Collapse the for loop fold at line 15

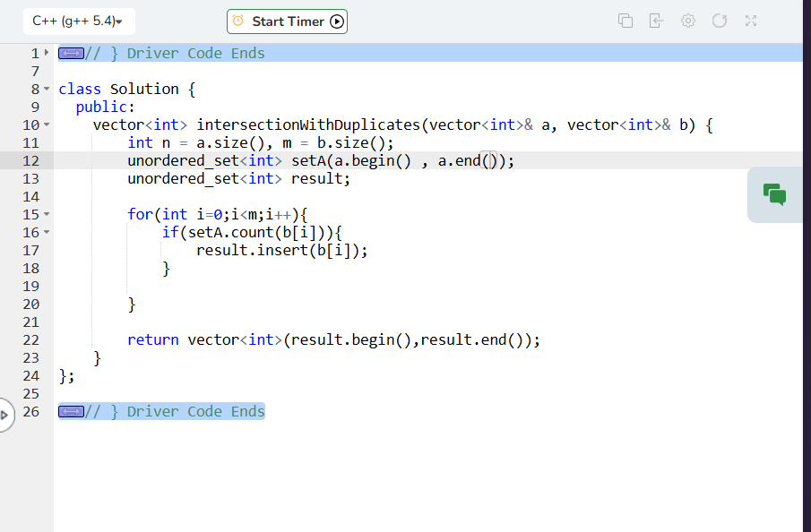[x=47, y=214]
